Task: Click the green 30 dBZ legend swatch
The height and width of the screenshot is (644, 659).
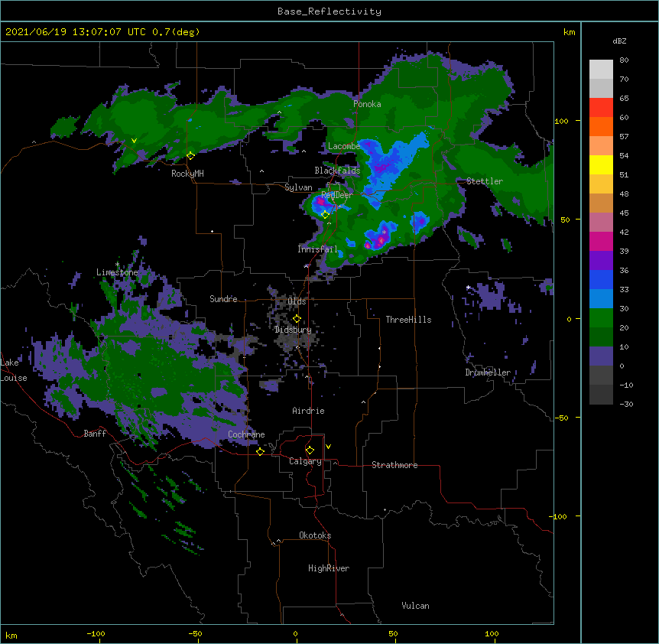Action: tap(601, 318)
